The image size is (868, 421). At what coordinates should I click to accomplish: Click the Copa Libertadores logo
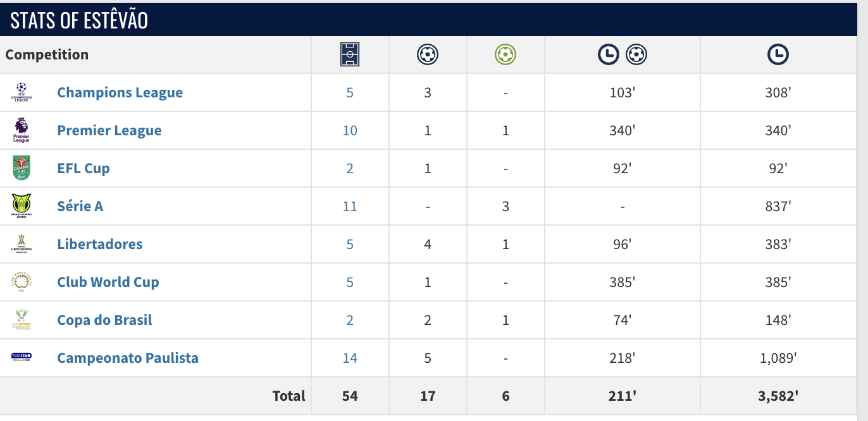(x=22, y=244)
